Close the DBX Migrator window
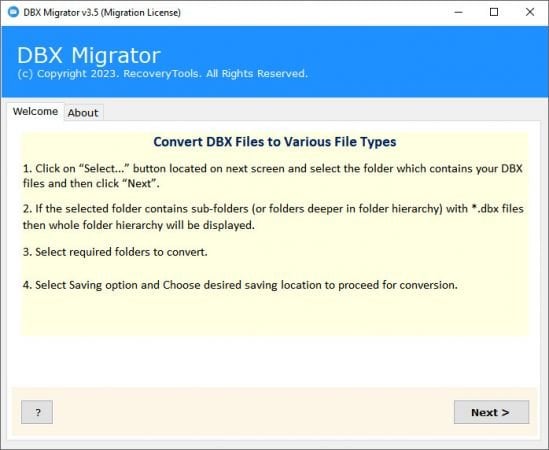 (x=530, y=12)
